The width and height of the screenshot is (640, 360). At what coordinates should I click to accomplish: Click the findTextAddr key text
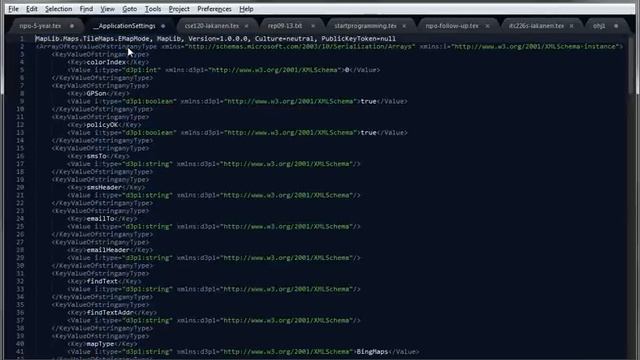click(x=110, y=313)
